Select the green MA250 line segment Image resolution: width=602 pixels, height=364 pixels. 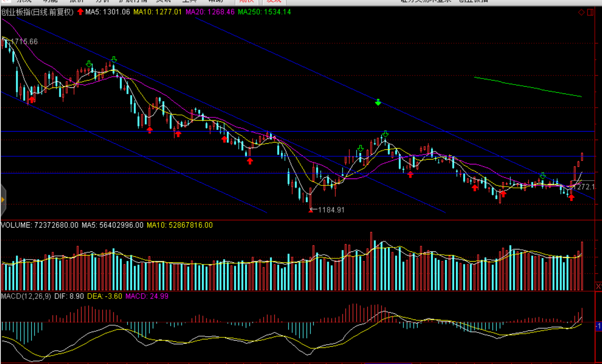tap(527, 87)
